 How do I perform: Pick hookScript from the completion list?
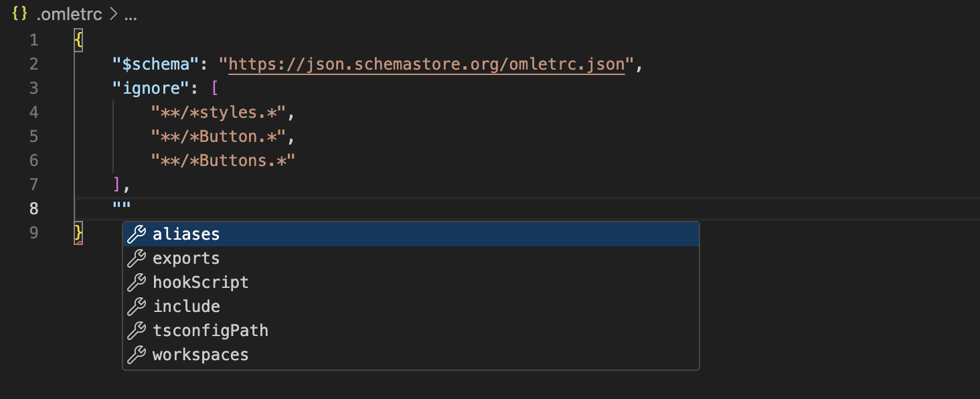click(x=201, y=283)
